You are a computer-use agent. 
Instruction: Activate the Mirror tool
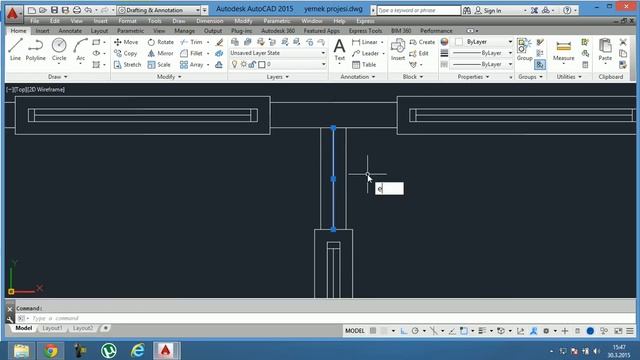point(160,53)
